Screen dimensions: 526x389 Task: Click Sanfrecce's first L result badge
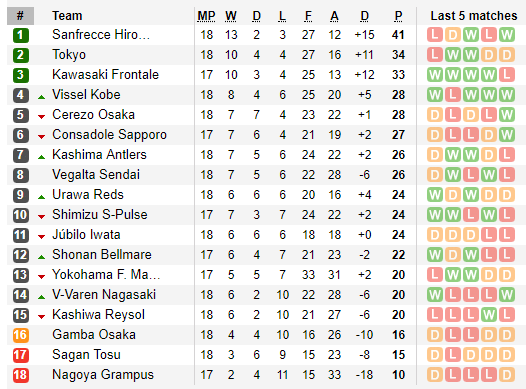click(435, 35)
